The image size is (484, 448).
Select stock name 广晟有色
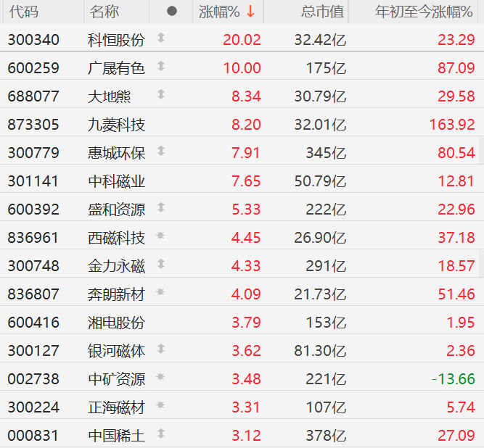coord(116,68)
